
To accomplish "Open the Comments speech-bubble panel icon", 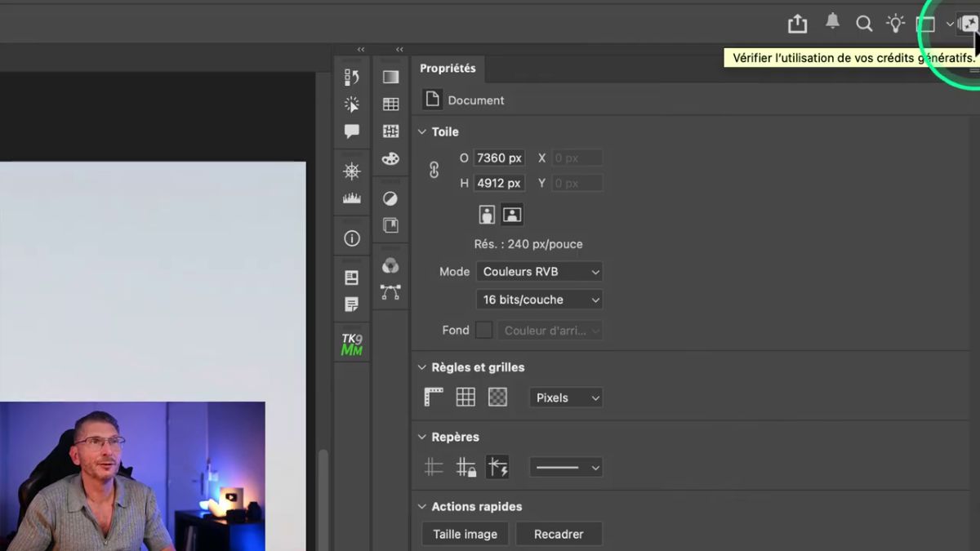I will point(352,131).
